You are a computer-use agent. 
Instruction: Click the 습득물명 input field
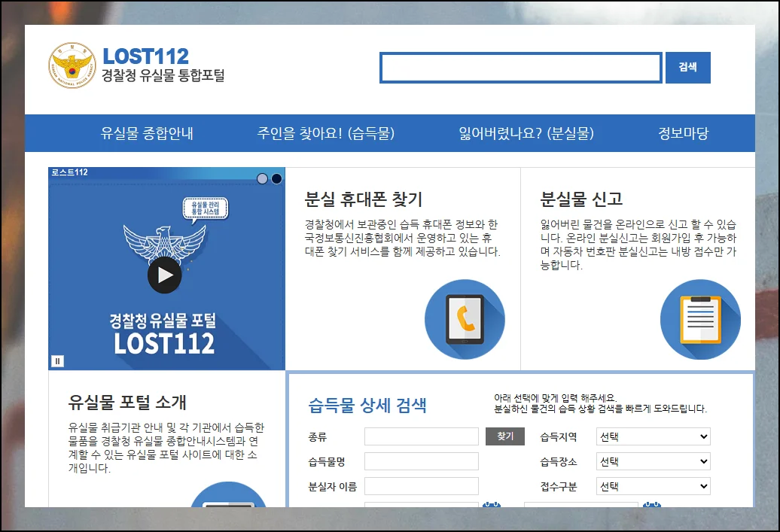[422, 461]
